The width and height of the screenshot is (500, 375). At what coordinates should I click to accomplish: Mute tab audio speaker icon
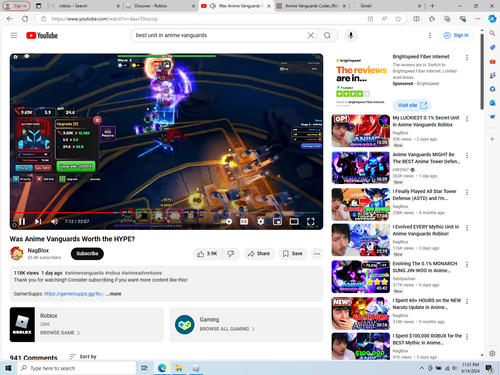213,6
